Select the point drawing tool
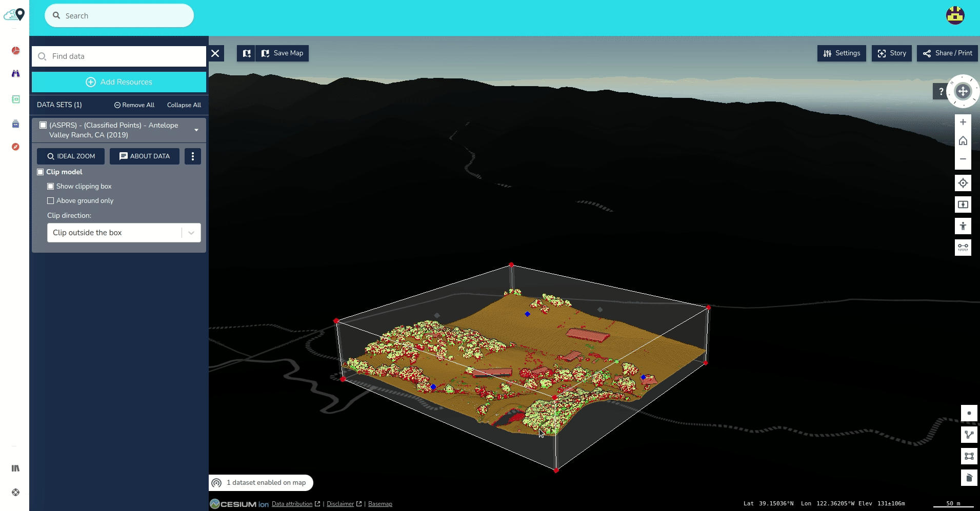Image resolution: width=980 pixels, height=511 pixels. click(969, 413)
